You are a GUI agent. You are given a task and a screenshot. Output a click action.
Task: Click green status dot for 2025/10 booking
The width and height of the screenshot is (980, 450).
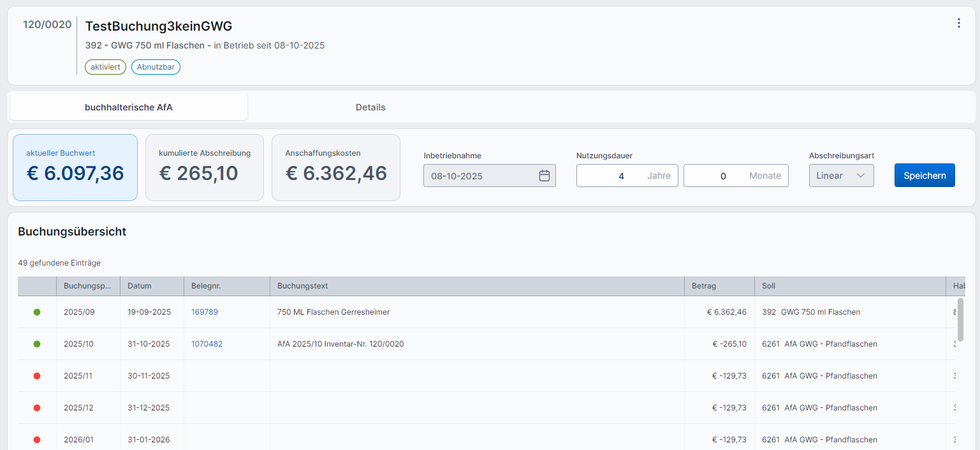click(37, 344)
